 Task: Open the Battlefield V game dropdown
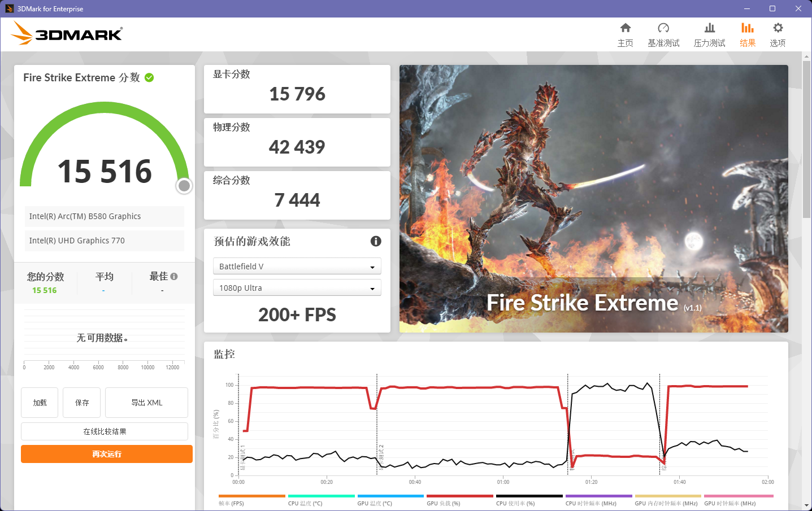[x=297, y=266]
